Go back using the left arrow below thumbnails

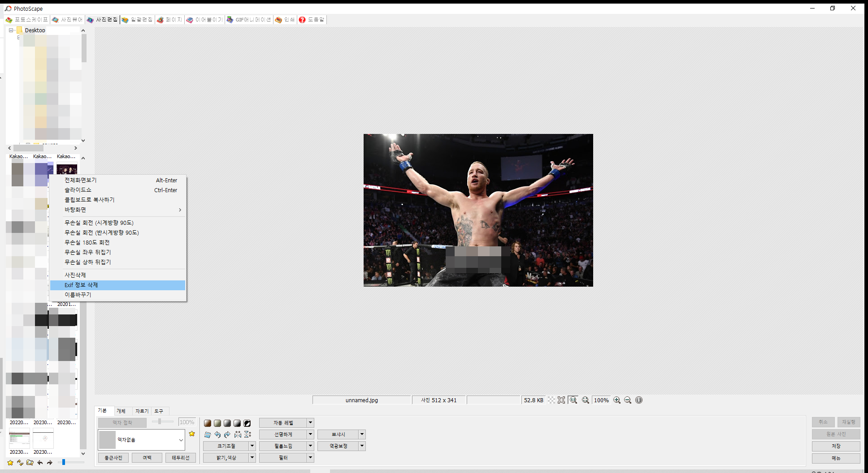tap(40, 462)
